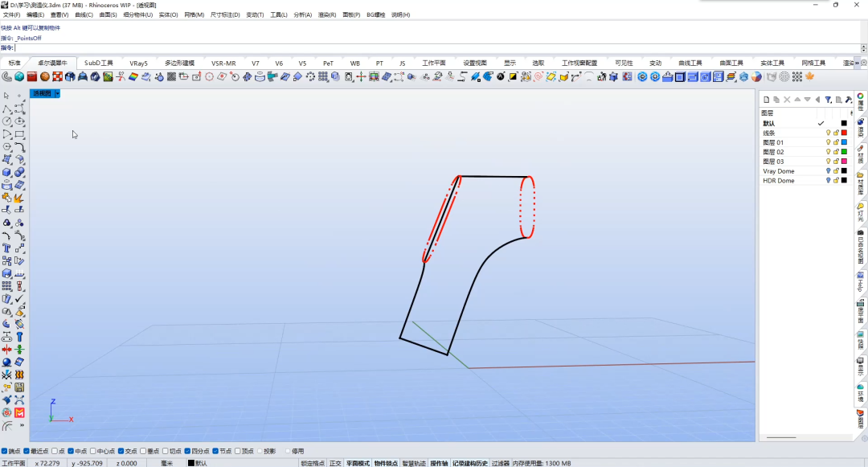Click the orange sphere icon in top toolbar
The height and width of the screenshot is (467, 868).
(45, 77)
